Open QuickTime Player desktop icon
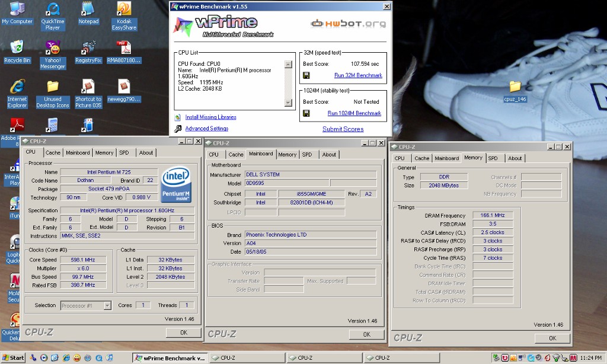Viewport: 607px width, 364px height. click(x=53, y=15)
